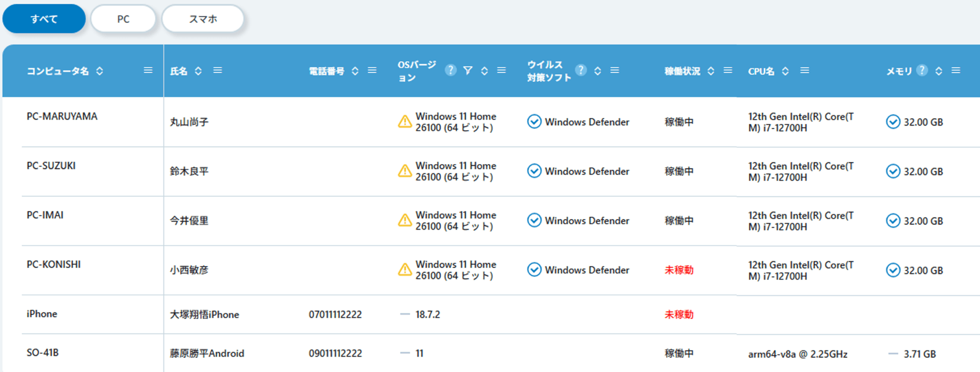Click OS warning icon for PC-SUZUKI
Image resolution: width=980 pixels, height=372 pixels.
coord(405,171)
